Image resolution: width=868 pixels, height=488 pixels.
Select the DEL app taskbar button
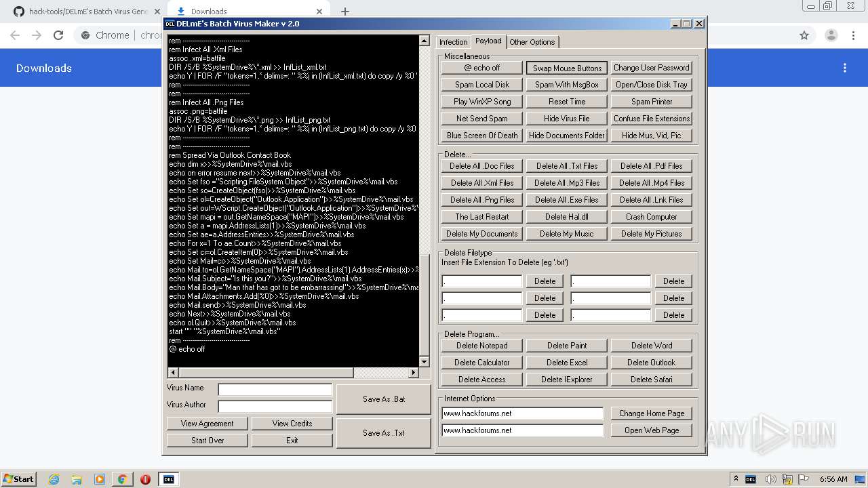[168, 479]
